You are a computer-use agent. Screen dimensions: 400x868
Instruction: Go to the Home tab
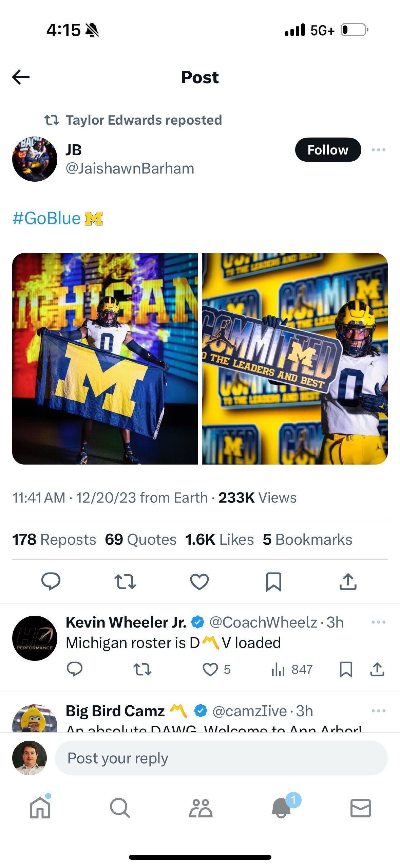[x=40, y=808]
